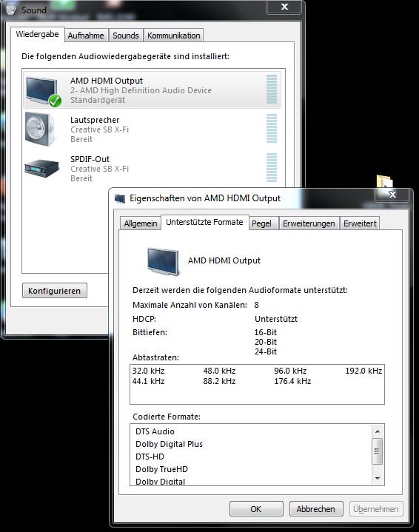Switch to the Erweitert tab
Viewport: 419px width, 532px height.
(360, 223)
